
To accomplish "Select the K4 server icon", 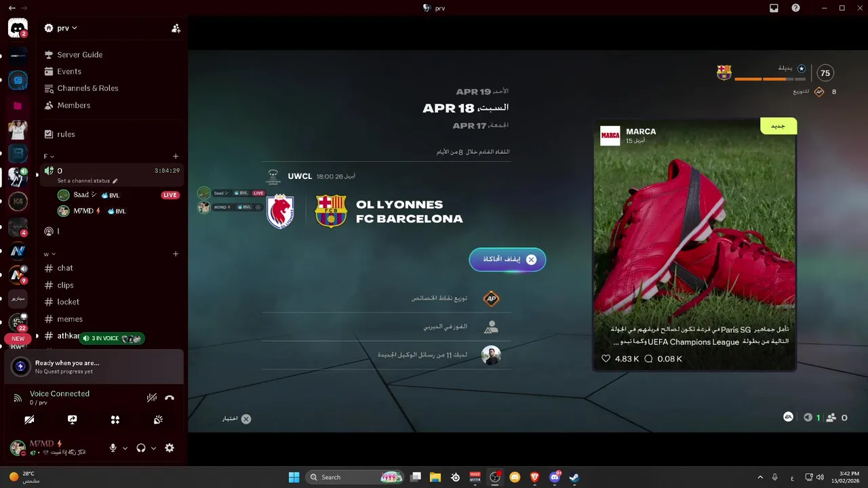I will 18,201.
